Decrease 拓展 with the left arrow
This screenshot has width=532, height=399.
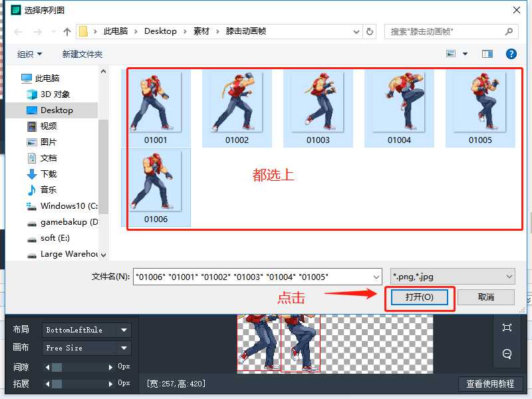click(47, 384)
